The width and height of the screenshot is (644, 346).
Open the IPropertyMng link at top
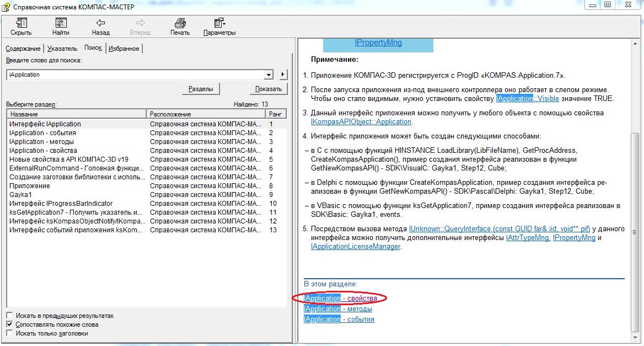click(x=378, y=42)
